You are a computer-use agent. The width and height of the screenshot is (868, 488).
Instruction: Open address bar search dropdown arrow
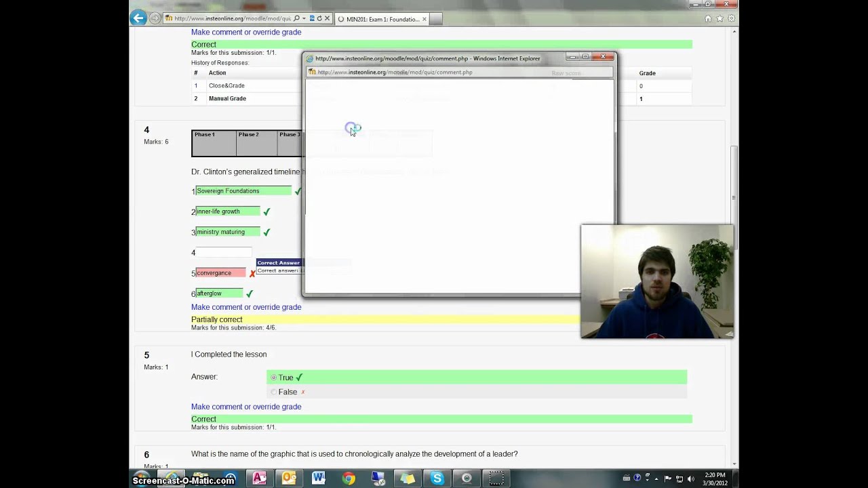tap(304, 18)
